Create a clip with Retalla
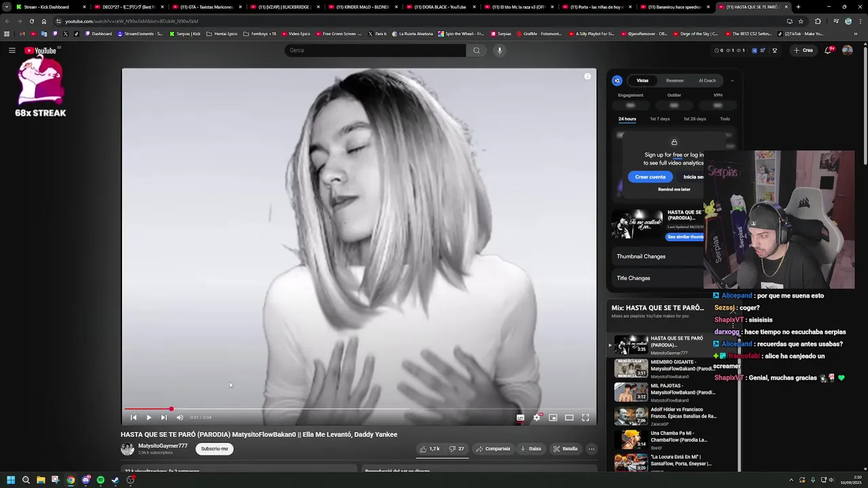The width and height of the screenshot is (868, 488). pos(566,449)
